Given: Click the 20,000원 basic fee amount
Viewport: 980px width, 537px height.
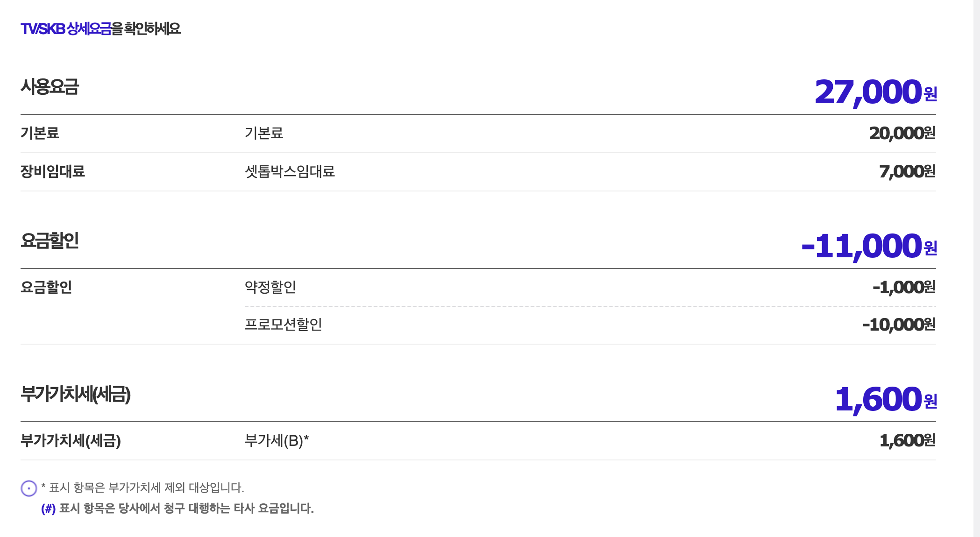Looking at the screenshot, I should tap(902, 134).
